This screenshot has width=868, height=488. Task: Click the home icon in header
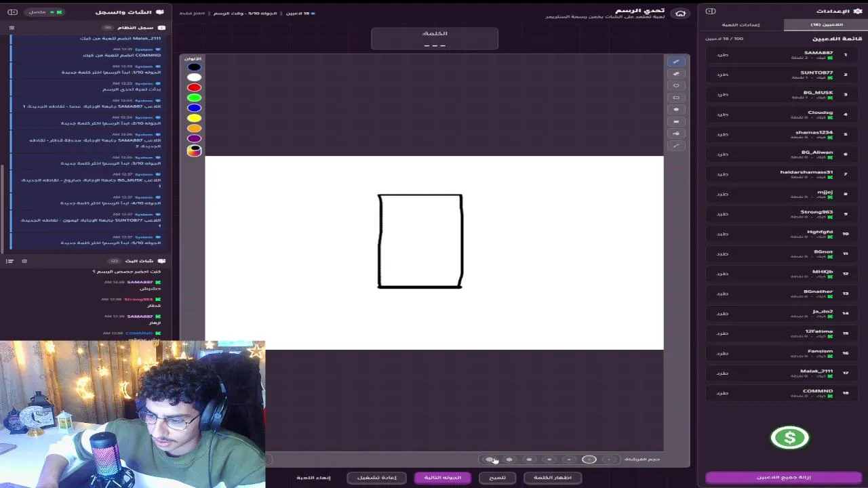coord(680,13)
